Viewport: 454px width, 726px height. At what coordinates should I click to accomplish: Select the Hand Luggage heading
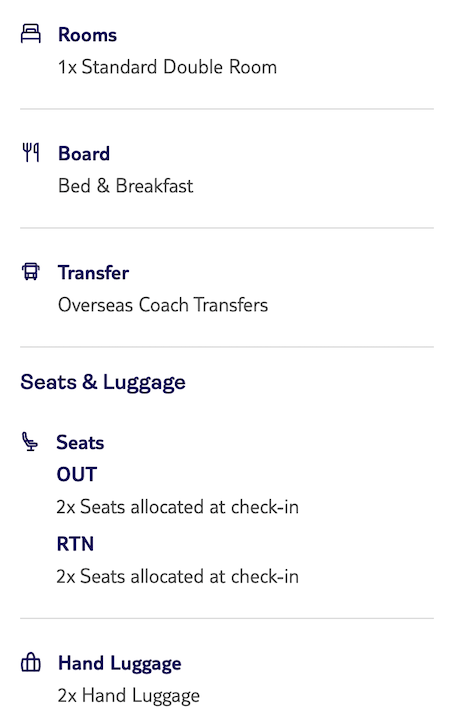(x=119, y=664)
